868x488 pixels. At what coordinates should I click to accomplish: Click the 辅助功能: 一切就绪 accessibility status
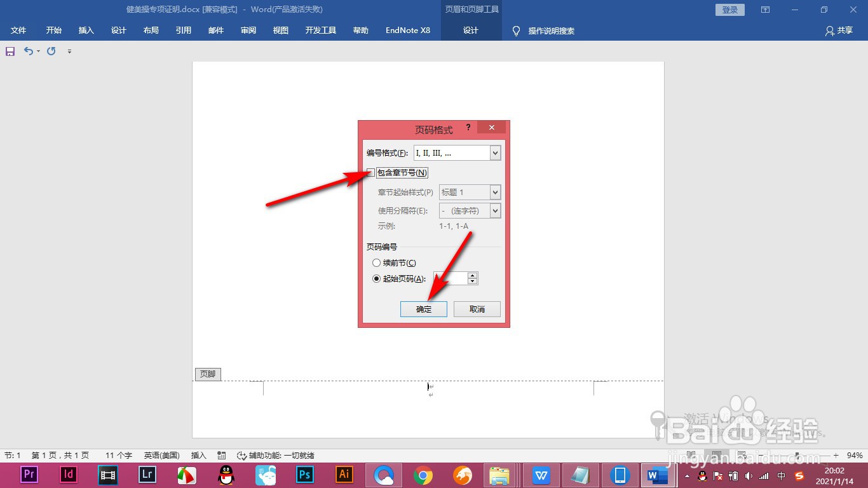[x=276, y=456]
